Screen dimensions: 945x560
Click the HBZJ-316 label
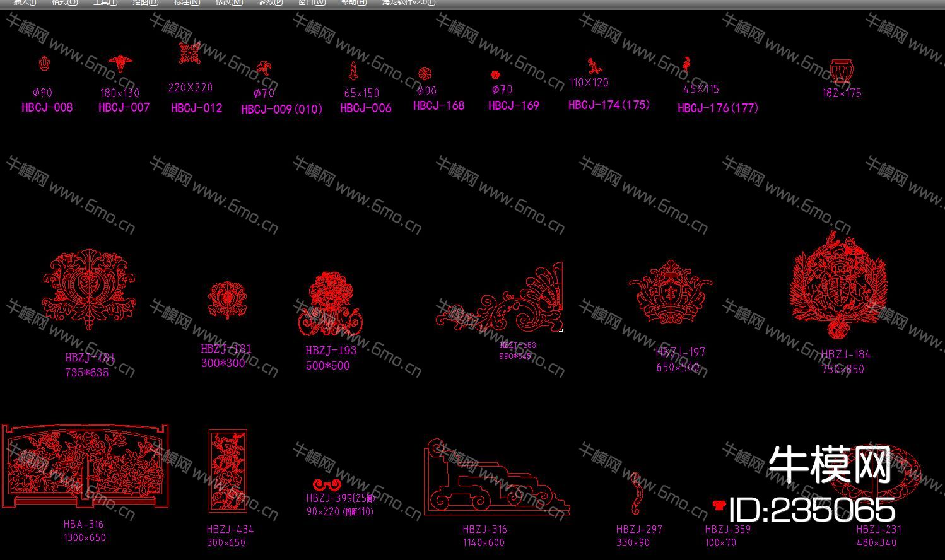click(484, 529)
